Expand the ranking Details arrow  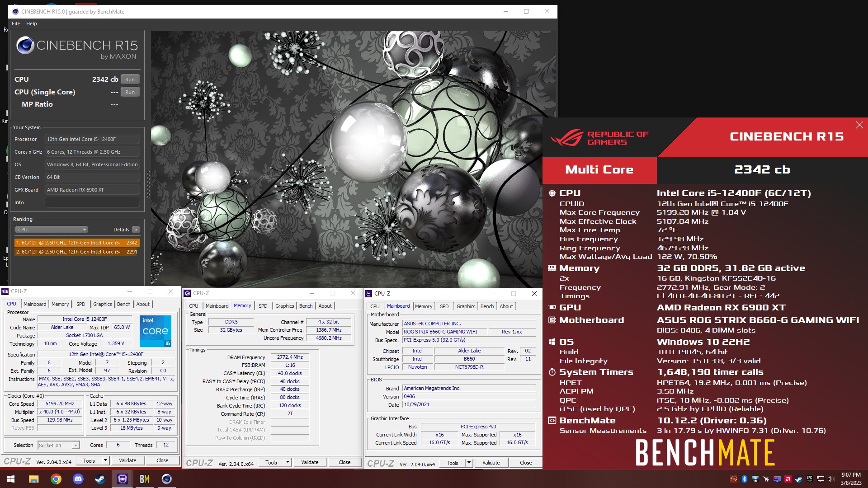click(136, 230)
